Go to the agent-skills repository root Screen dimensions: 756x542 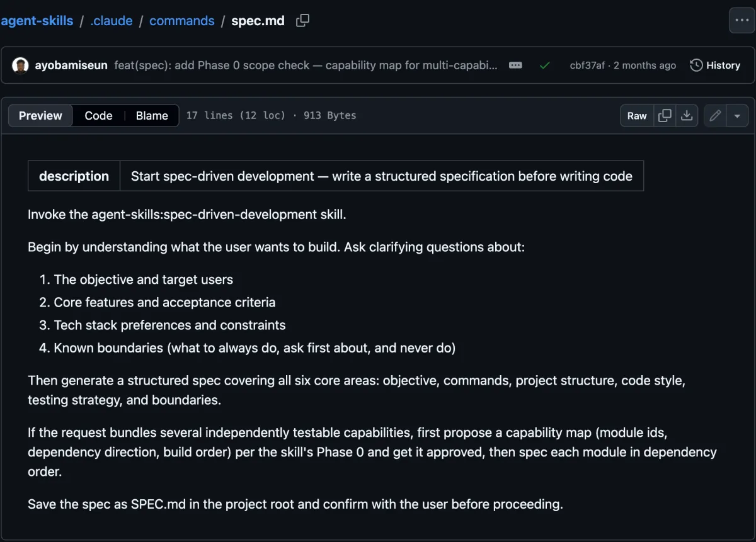[x=37, y=21]
